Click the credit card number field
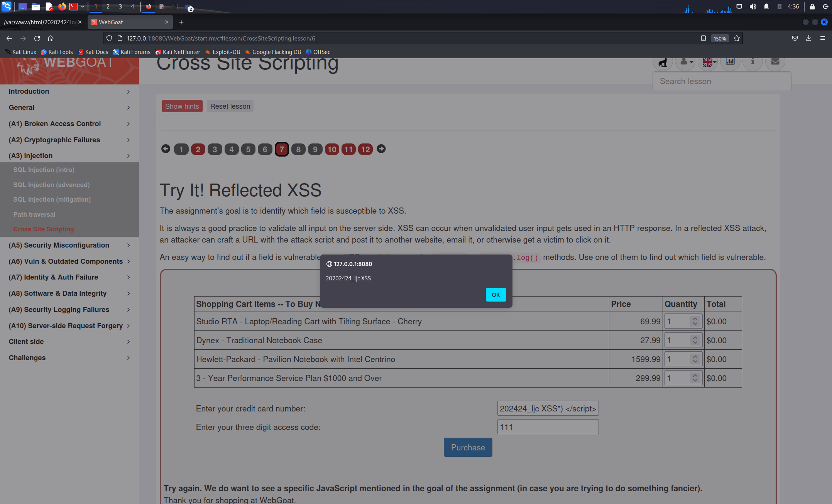The width and height of the screenshot is (832, 504). click(548, 408)
